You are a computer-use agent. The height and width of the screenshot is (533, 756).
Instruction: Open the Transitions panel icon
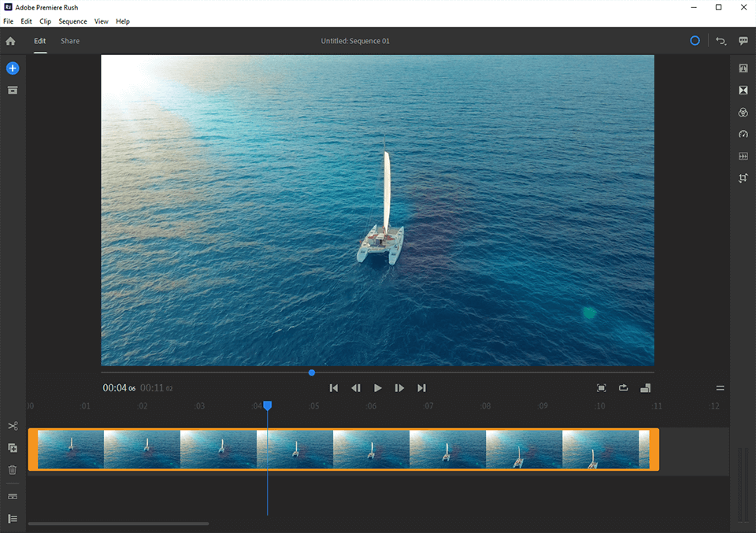tap(743, 91)
